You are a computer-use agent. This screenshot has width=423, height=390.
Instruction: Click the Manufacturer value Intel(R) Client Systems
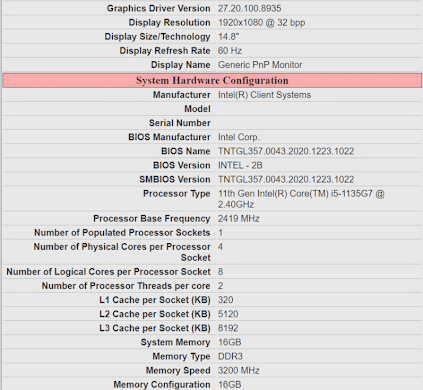coord(264,95)
